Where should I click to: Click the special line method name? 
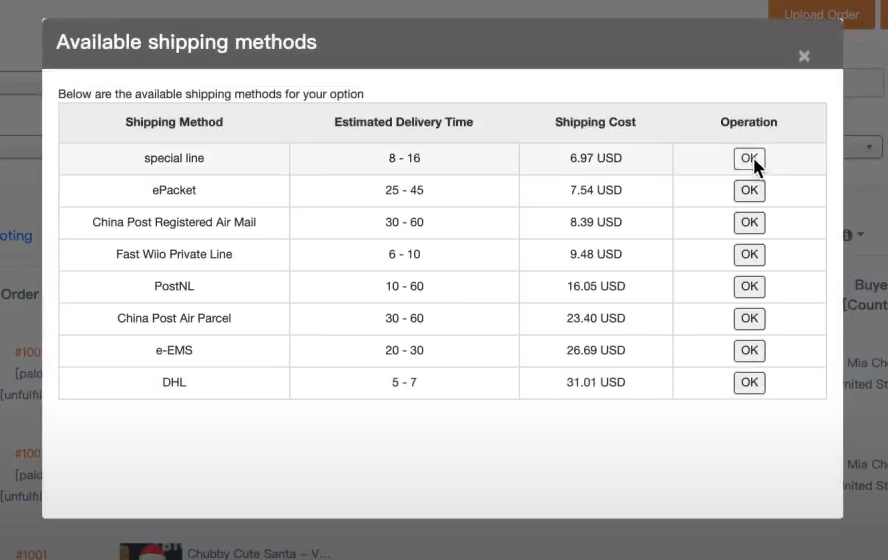point(174,159)
